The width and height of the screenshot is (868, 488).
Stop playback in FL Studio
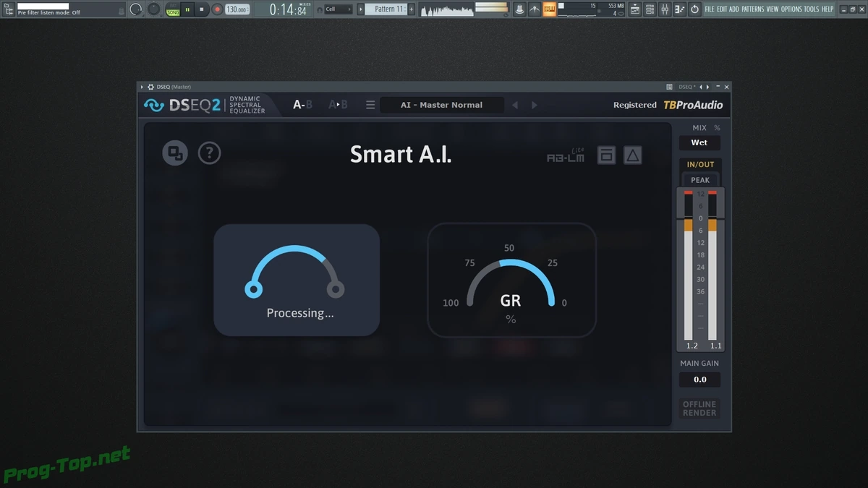[x=202, y=9]
